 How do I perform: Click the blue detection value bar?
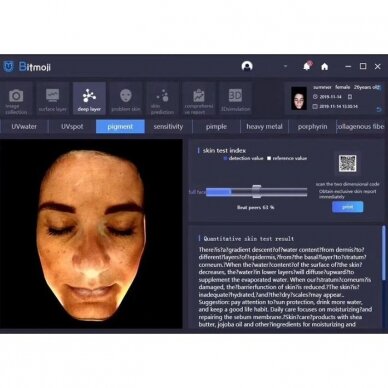[x=218, y=192]
